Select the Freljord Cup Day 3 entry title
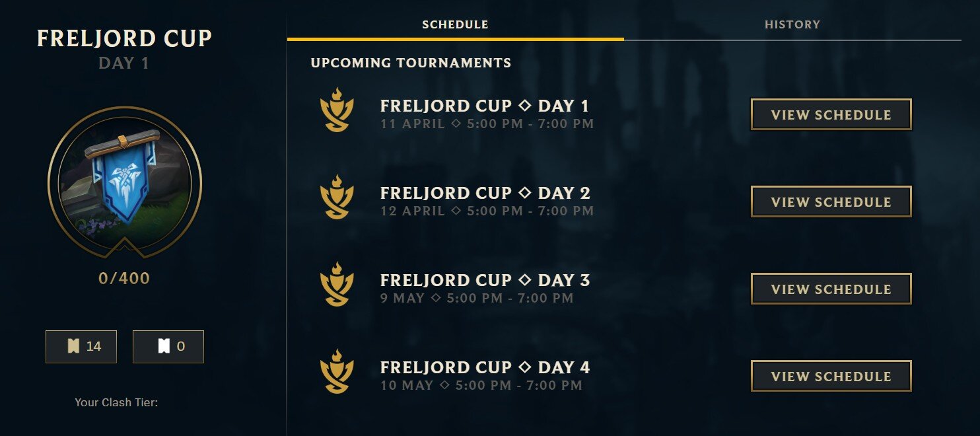 coord(485,280)
